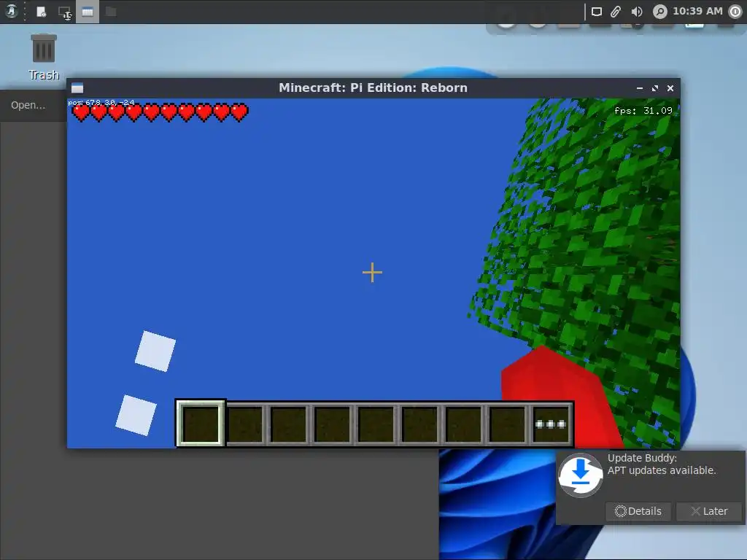Open the applications menu in the top panel
This screenshot has height=560, width=747.
coord(12,12)
